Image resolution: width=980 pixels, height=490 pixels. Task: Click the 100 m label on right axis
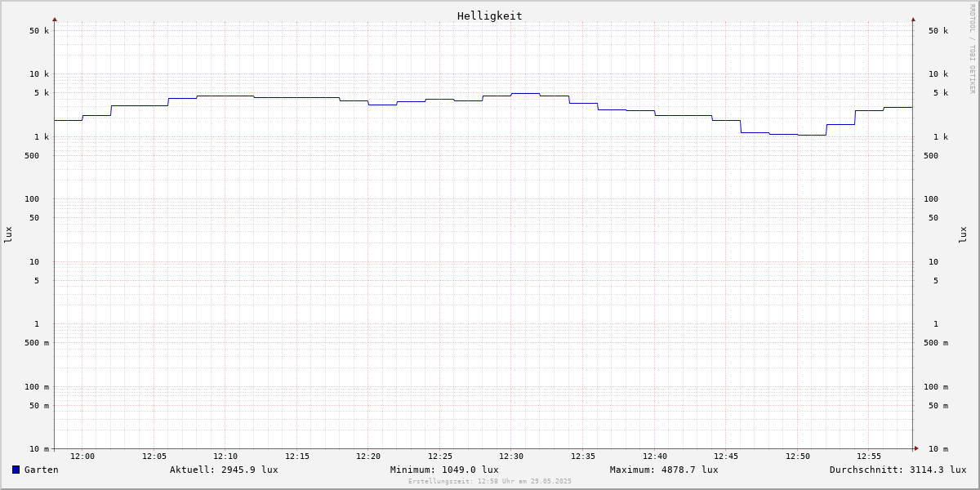point(936,387)
